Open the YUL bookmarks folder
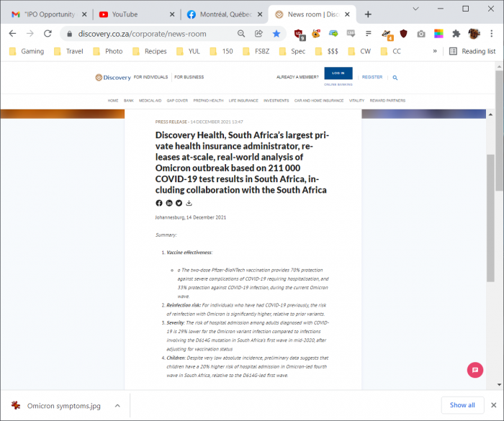 pyautogui.click(x=189, y=51)
